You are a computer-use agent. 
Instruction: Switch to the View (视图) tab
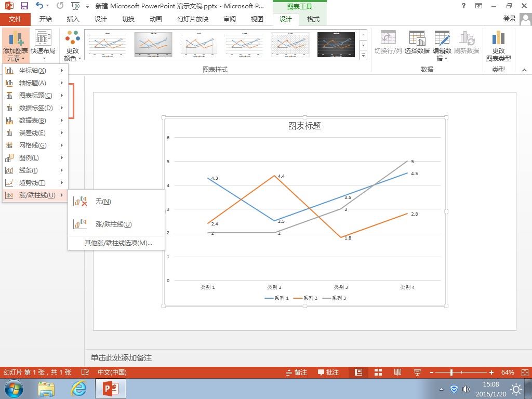257,19
